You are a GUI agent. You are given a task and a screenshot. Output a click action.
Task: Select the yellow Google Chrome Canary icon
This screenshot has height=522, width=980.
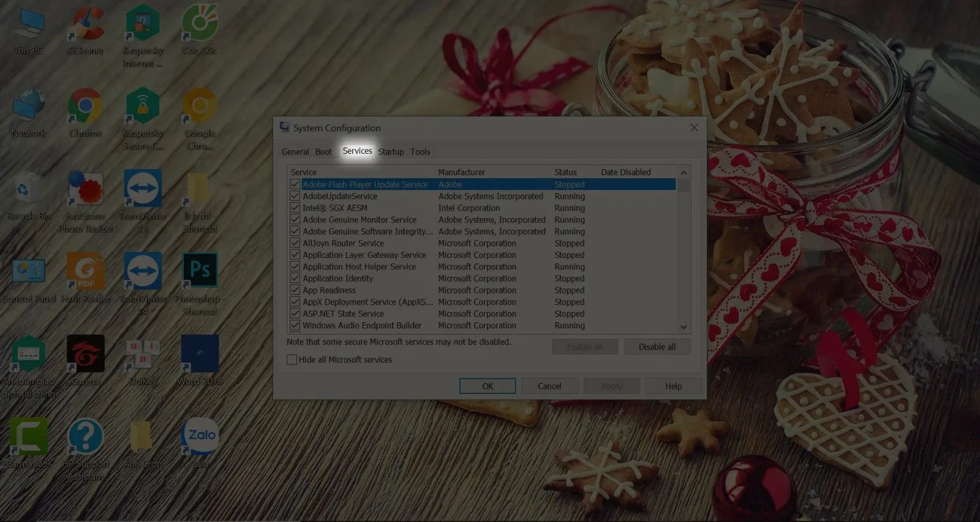click(x=200, y=119)
